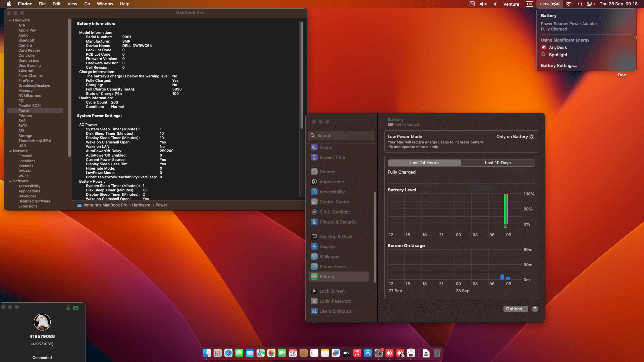644x362 pixels.
Task: Click the battery icon in menu bar
Action: (555, 4)
